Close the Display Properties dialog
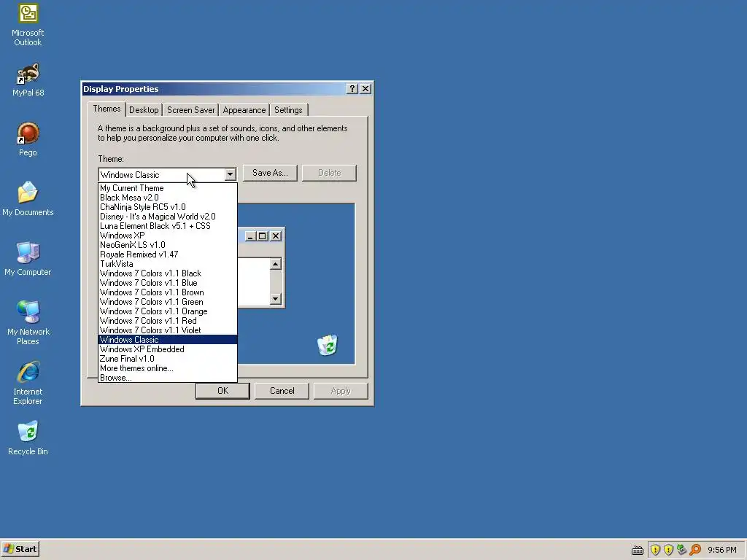 365,88
